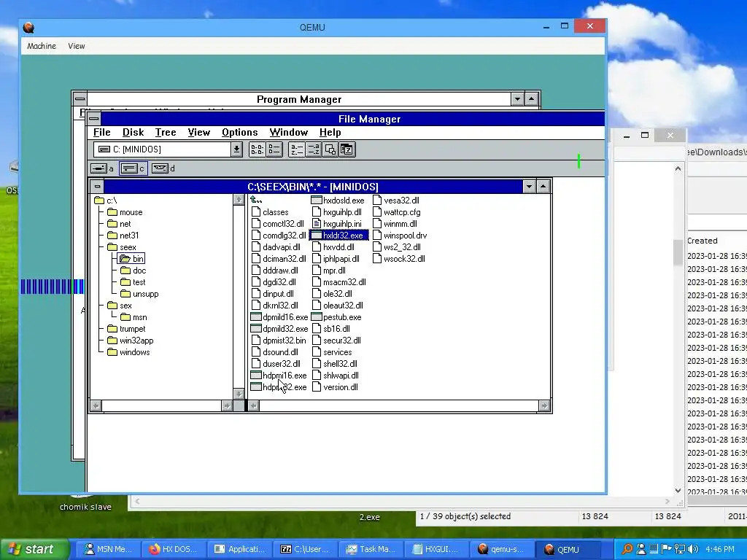Screen dimensions: 747x560
Task: Select the doc folder under seex
Action: click(133, 271)
